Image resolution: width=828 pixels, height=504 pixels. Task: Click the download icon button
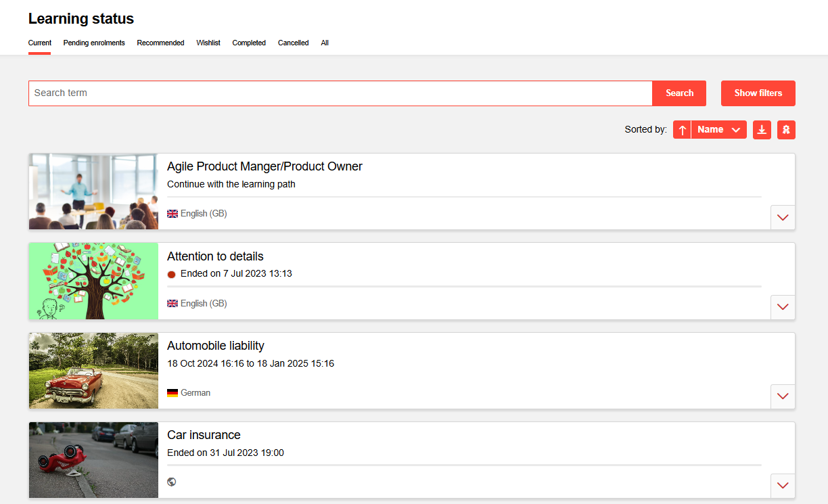(x=762, y=130)
